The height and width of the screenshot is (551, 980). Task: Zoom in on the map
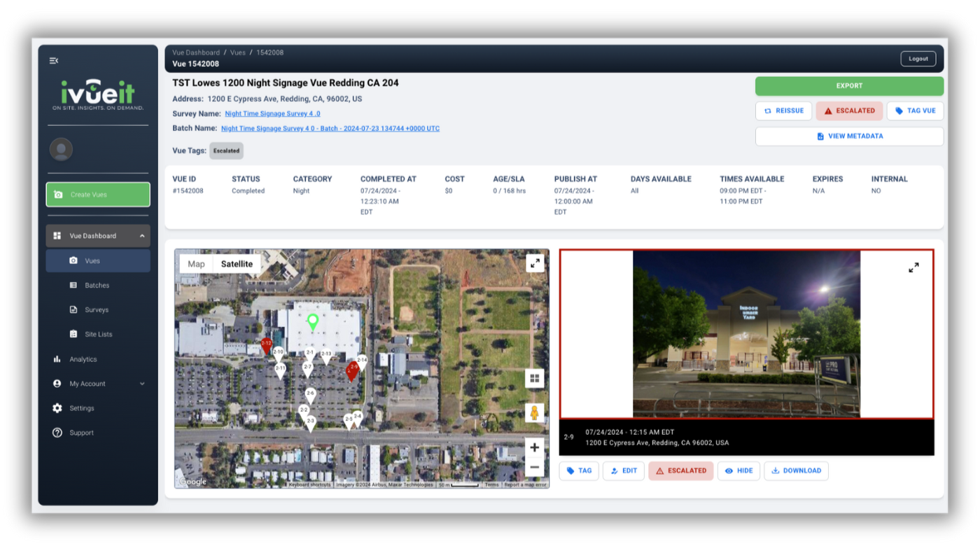(x=535, y=447)
